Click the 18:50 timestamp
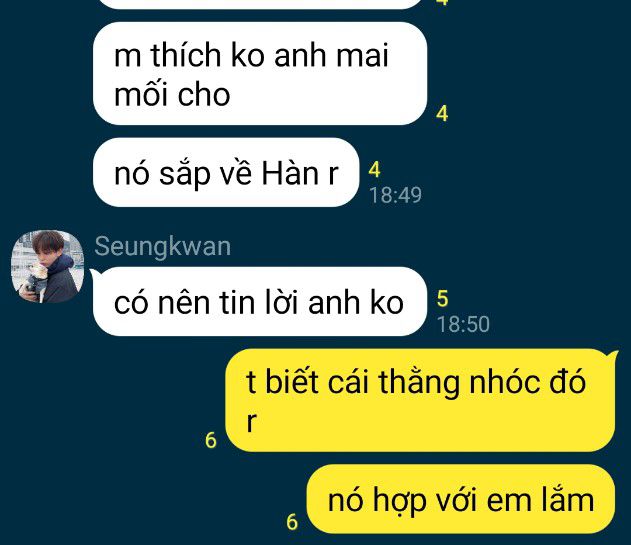Screen dimensions: 631x545 [x=463, y=324]
